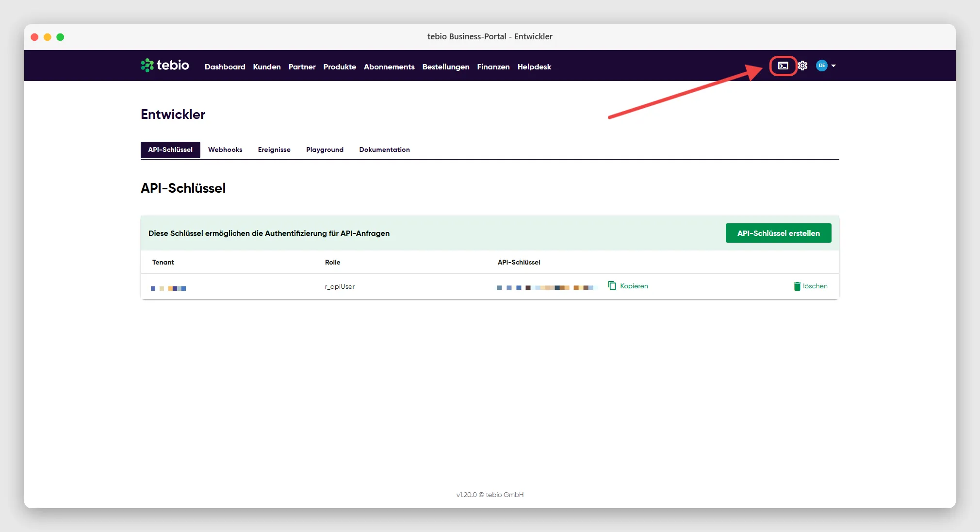Image resolution: width=980 pixels, height=532 pixels.
Task: Open the Abonnements menu
Action: pyautogui.click(x=389, y=67)
